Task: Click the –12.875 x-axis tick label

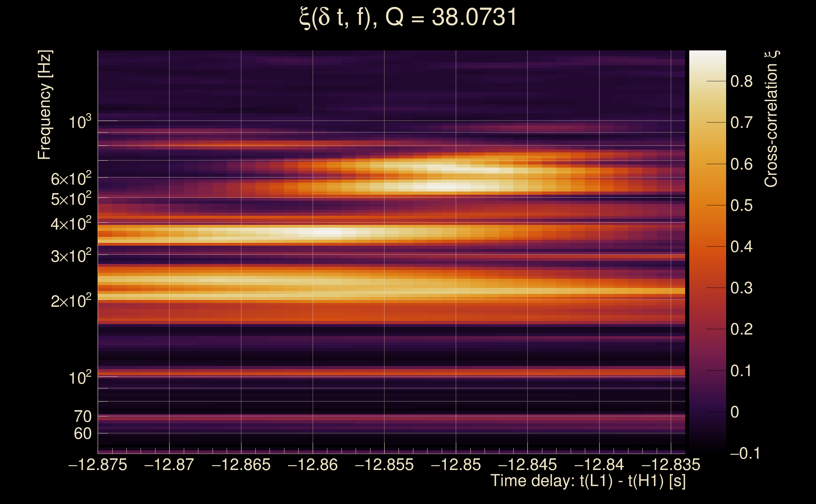Action: click(98, 465)
